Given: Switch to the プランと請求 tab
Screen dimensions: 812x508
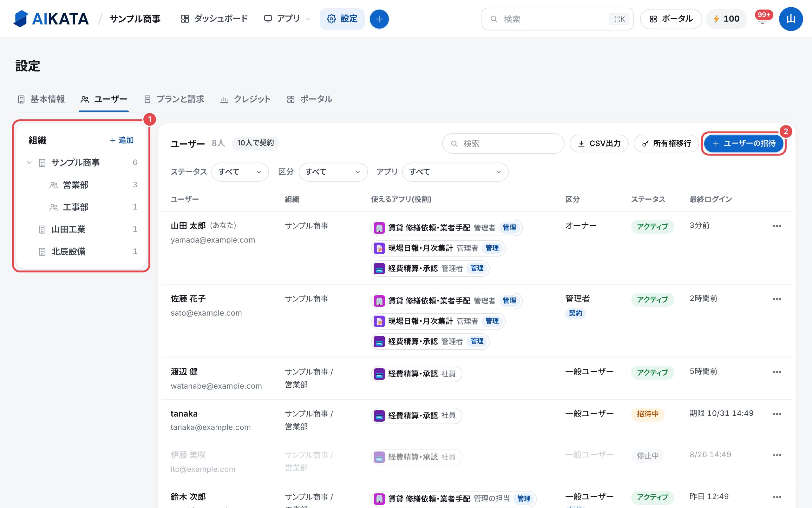Looking at the screenshot, I should pos(174,99).
